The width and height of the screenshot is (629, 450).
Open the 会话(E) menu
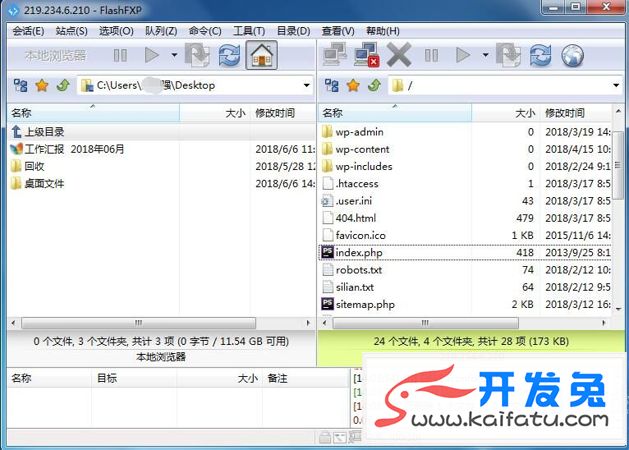pos(28,31)
